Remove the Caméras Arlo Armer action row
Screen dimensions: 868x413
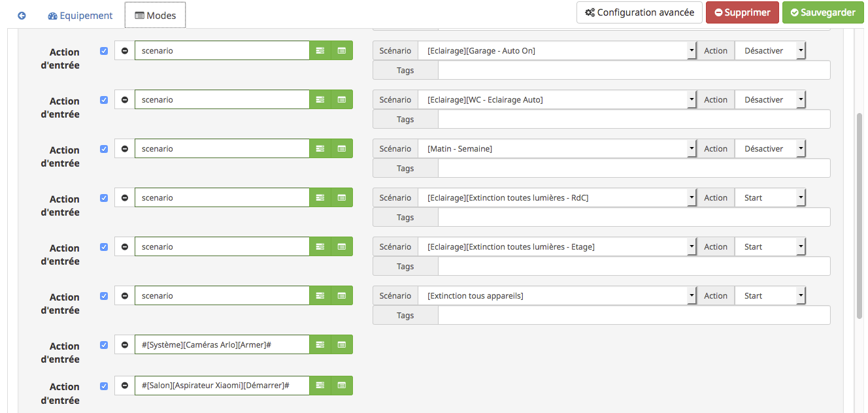point(125,344)
